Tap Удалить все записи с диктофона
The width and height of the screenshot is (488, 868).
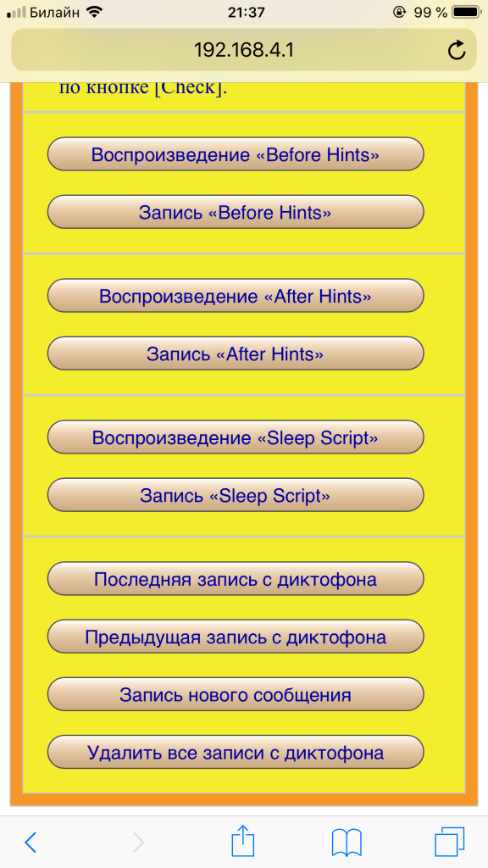click(236, 752)
